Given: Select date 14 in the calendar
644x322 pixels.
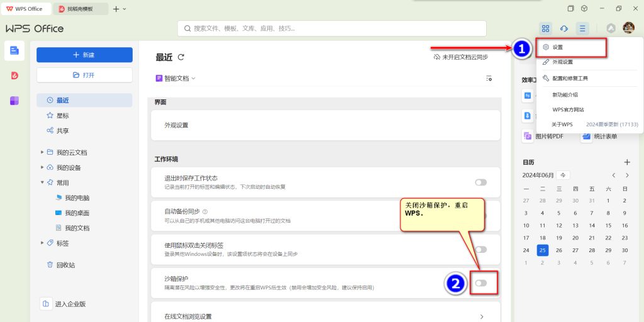Looking at the screenshot, I should (x=592, y=226).
